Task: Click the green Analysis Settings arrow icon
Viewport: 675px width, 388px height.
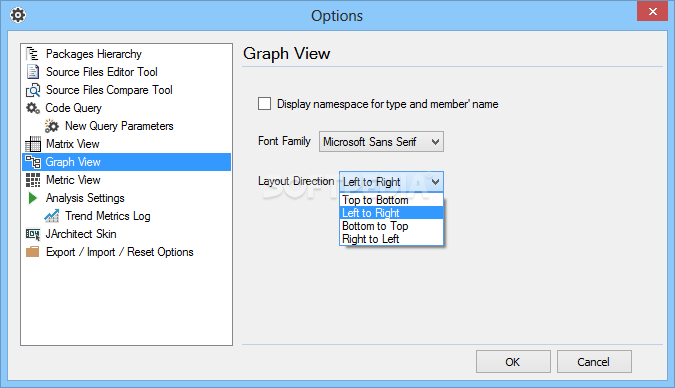Action: pos(32,198)
